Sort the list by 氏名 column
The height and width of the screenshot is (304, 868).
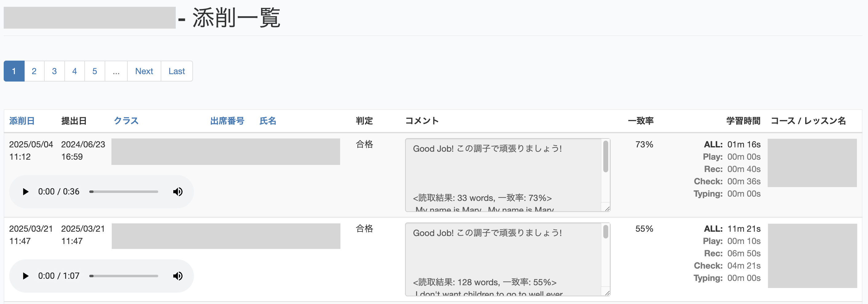[268, 121]
